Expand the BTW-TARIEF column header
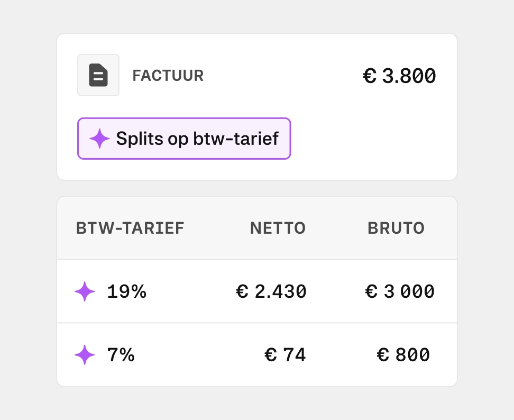 click(x=130, y=228)
